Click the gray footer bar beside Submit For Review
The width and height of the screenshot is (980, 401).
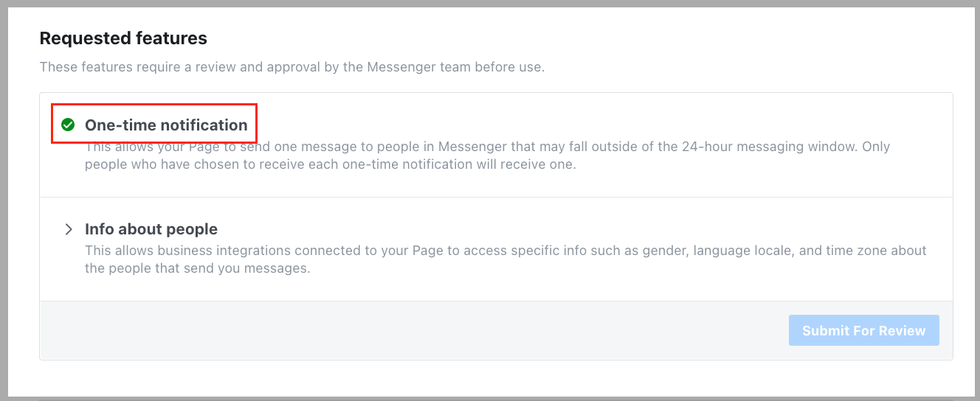[x=413, y=330]
